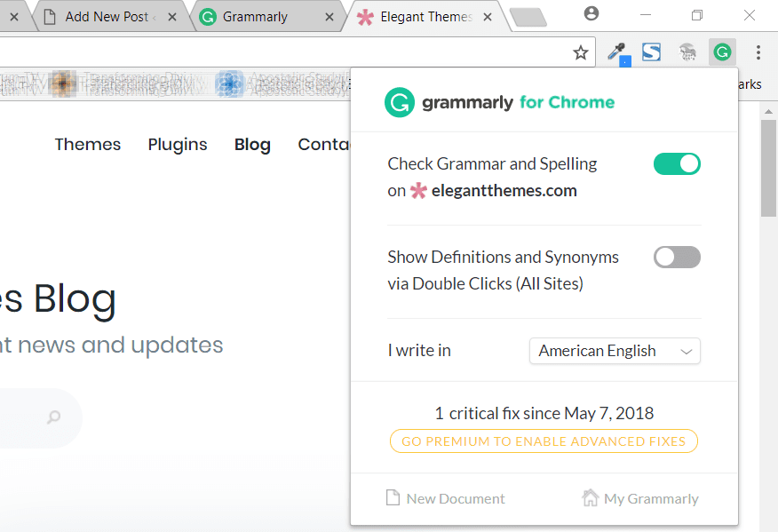The width and height of the screenshot is (778, 532).
Task: Open the Themes menu item
Action: point(87,145)
